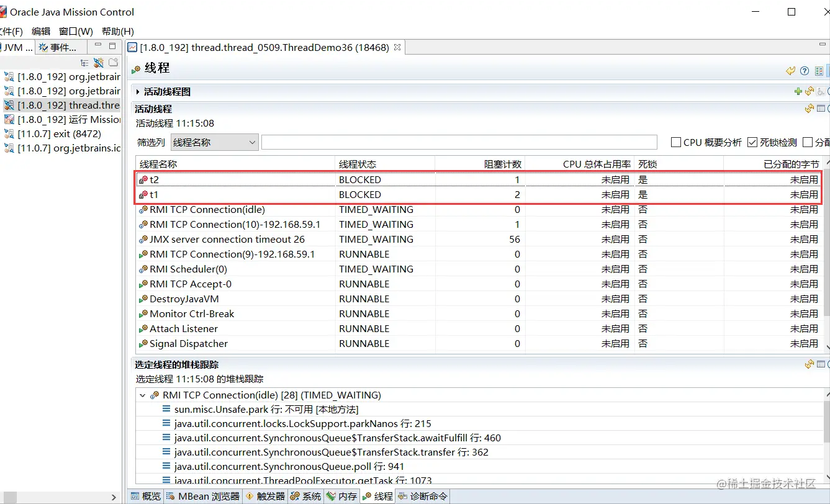
Task: Select SynchronousQueue.poll 行: 941 stack frame
Action: (283, 466)
